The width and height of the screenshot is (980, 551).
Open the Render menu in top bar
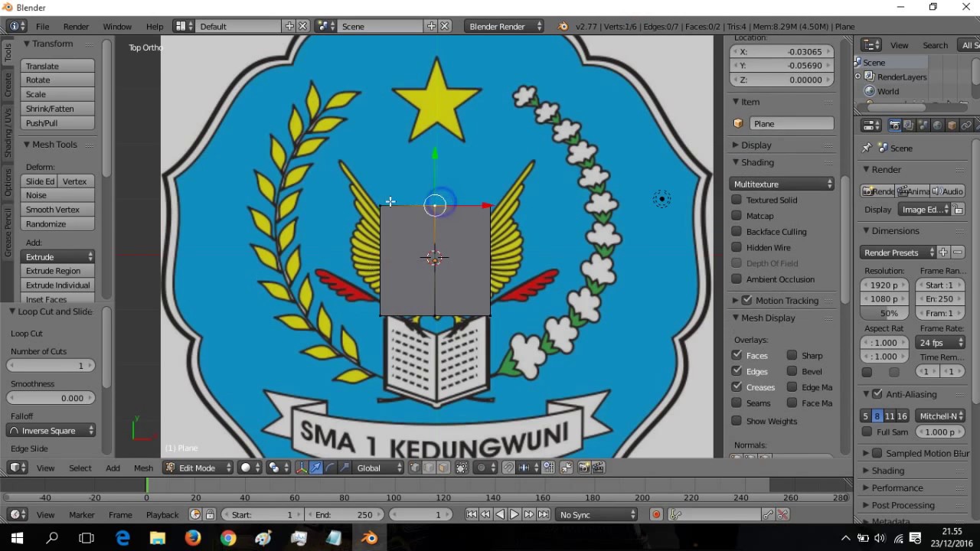76,26
